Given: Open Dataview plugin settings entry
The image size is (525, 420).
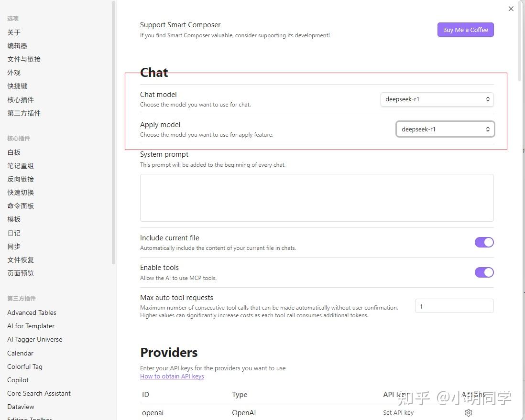Looking at the screenshot, I should pyautogui.click(x=20, y=407).
